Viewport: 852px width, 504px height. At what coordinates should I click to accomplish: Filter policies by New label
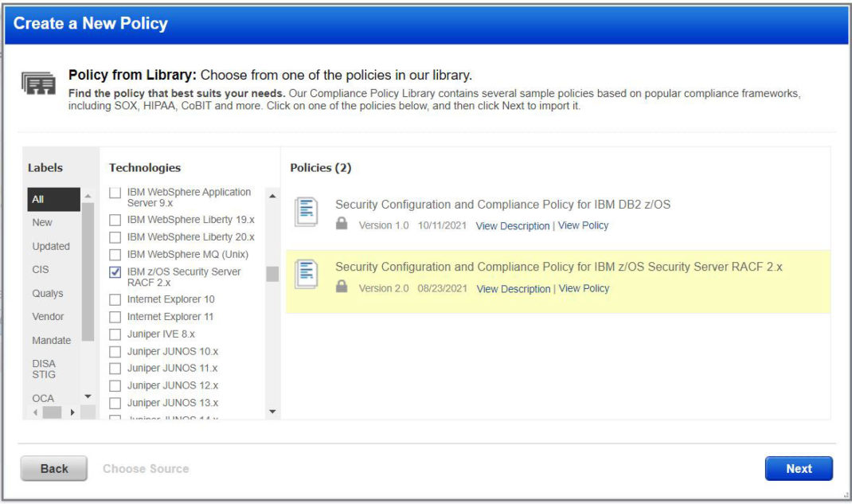point(42,223)
